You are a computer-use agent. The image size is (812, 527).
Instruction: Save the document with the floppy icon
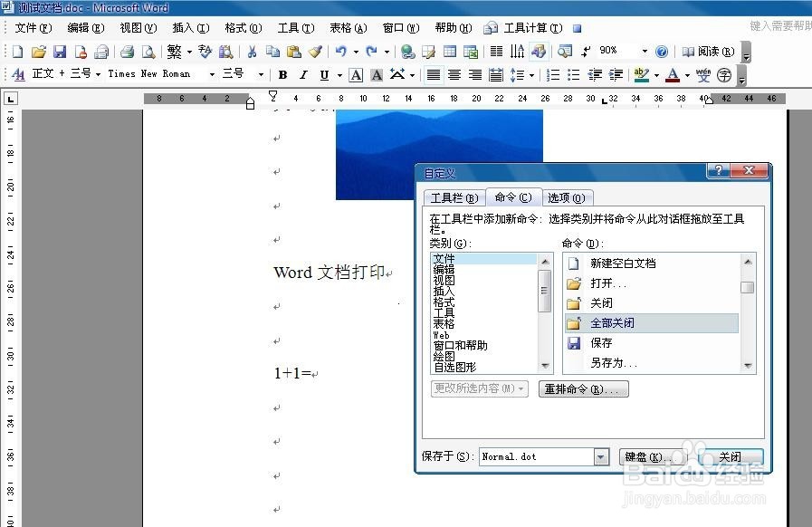point(60,52)
